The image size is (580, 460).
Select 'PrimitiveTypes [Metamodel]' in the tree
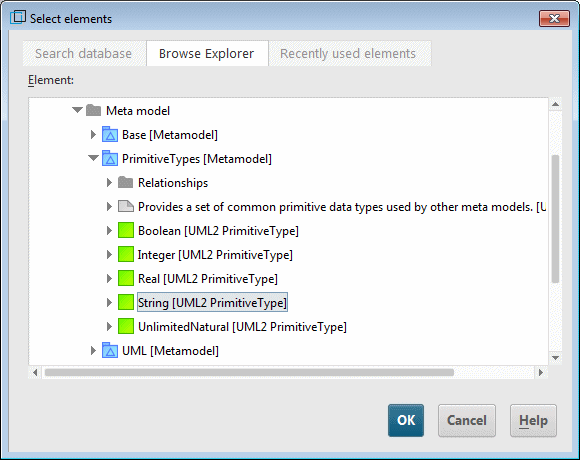coord(197,159)
